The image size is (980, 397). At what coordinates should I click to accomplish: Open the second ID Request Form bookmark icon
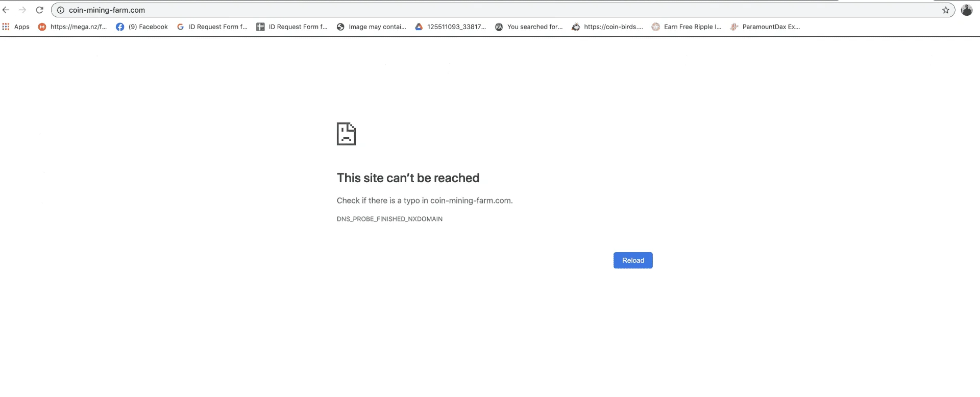click(260, 27)
